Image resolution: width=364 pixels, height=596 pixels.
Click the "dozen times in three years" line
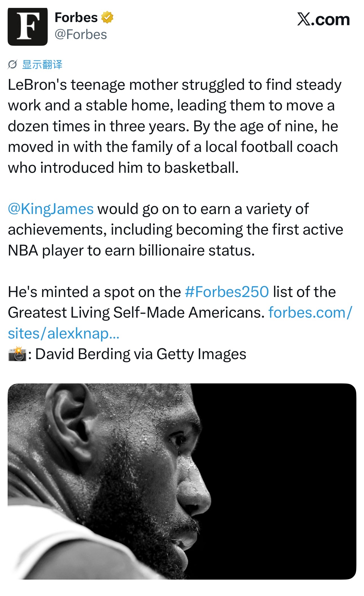pos(98,126)
